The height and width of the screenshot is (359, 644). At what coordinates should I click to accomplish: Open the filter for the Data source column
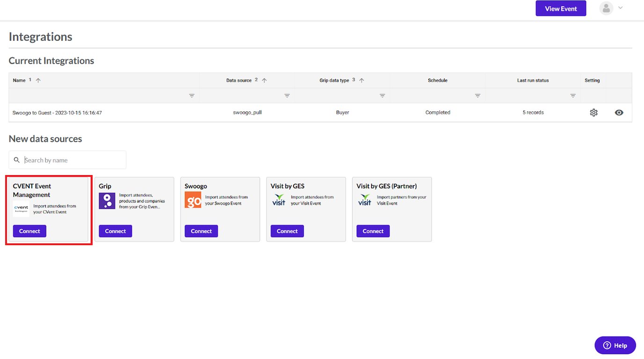pos(287,95)
